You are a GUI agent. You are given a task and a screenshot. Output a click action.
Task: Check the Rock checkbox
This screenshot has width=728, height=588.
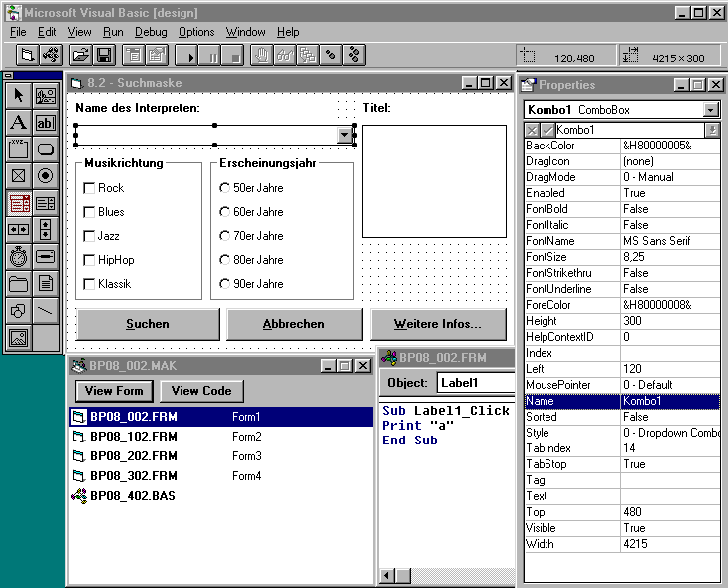(89, 188)
